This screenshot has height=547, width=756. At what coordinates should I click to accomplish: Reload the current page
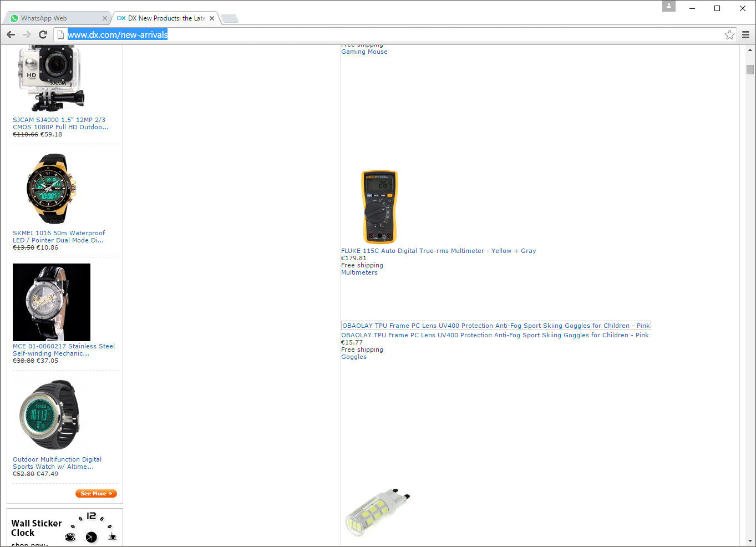point(43,34)
